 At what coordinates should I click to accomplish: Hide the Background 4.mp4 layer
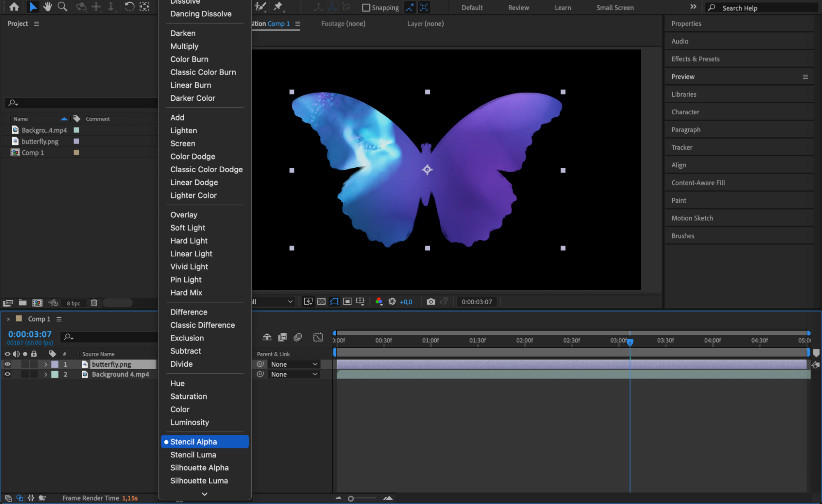[x=7, y=375]
